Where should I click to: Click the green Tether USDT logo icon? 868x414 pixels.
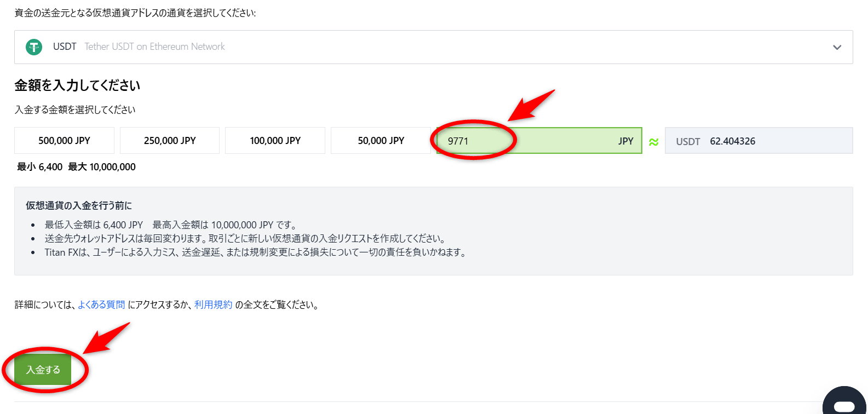(34, 47)
